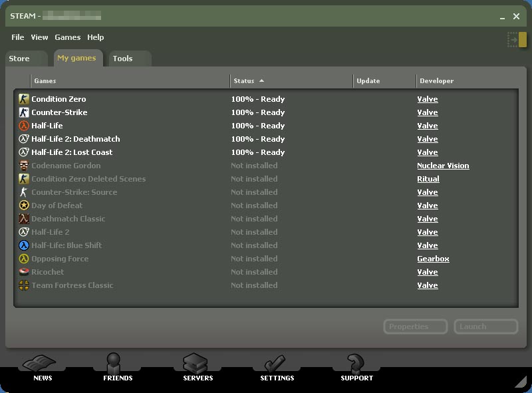Sort list by Developer column header
Image resolution: width=532 pixels, height=393 pixels.
point(467,80)
